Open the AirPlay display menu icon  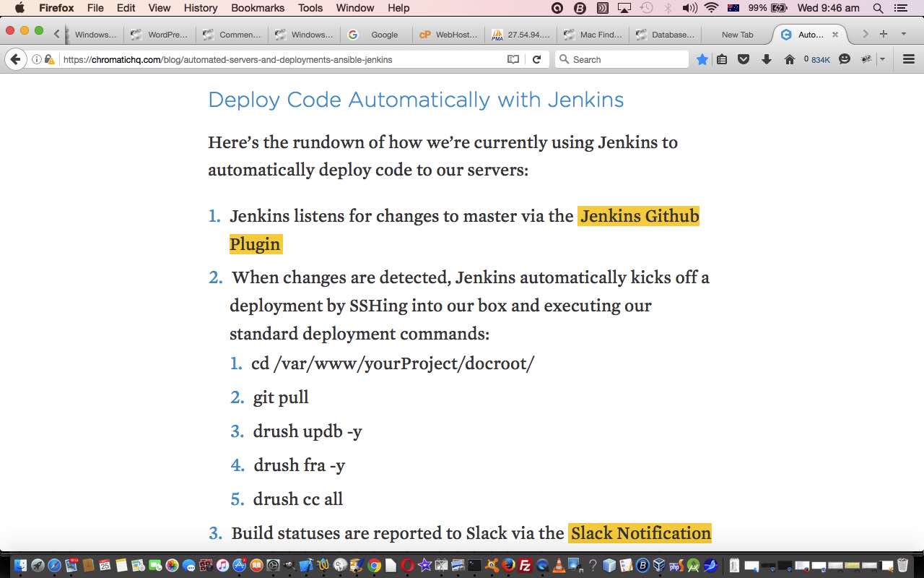(x=624, y=8)
